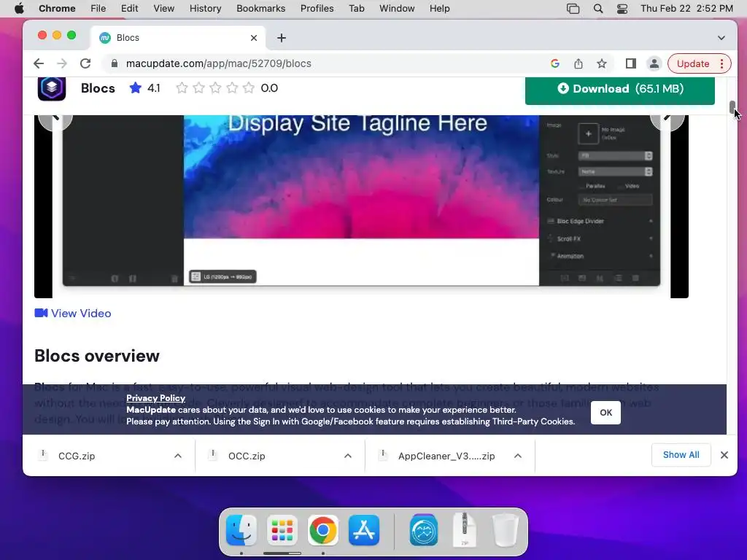Click the browser forward arrow
The height and width of the screenshot is (560, 747).
pyautogui.click(x=62, y=63)
